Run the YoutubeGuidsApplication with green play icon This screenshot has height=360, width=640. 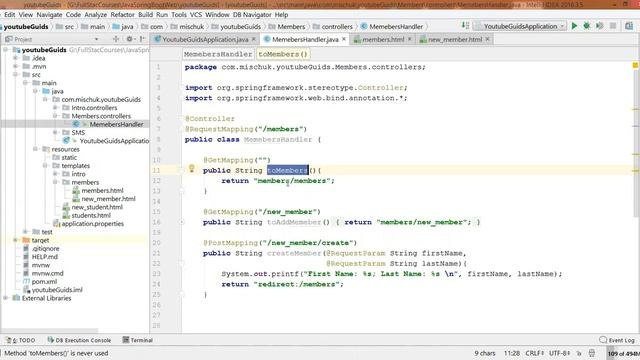[x=574, y=26]
